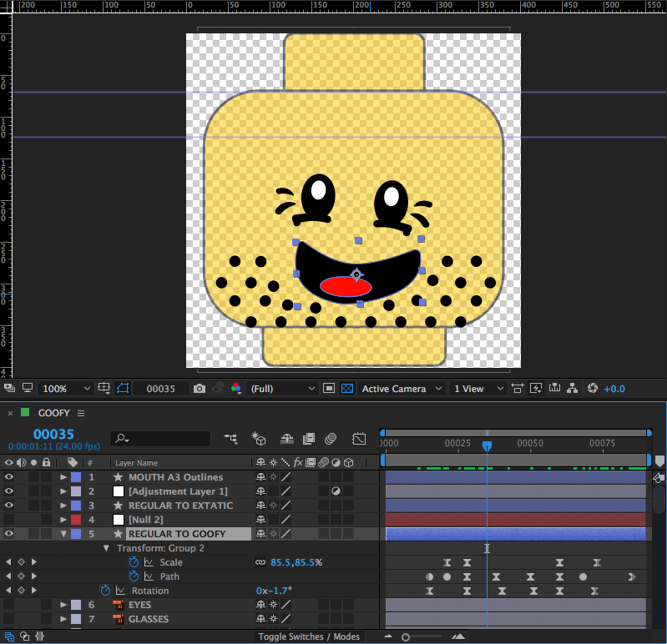This screenshot has height=644, width=667.
Task: Click the timeline search input field
Action: click(x=168, y=438)
